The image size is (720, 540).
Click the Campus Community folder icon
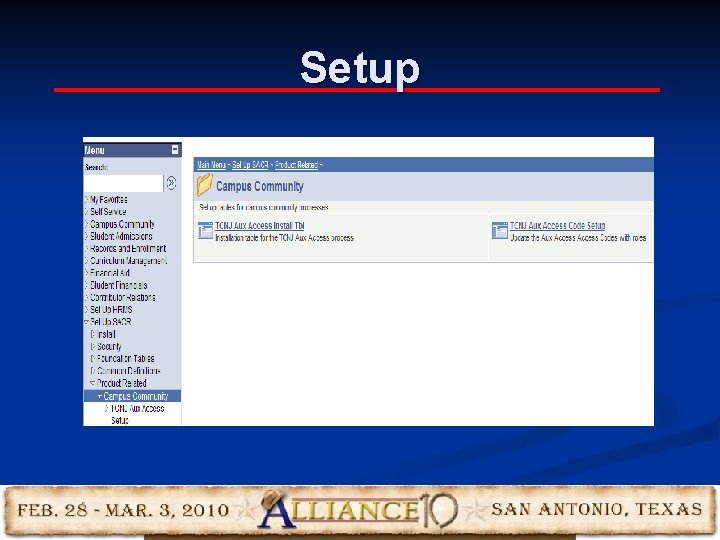(x=204, y=185)
